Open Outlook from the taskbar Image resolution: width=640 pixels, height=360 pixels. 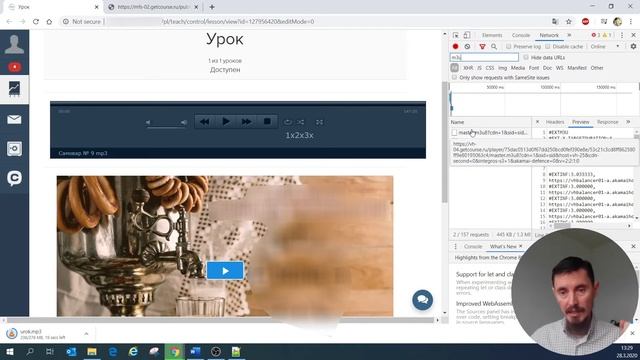[x=71, y=351]
